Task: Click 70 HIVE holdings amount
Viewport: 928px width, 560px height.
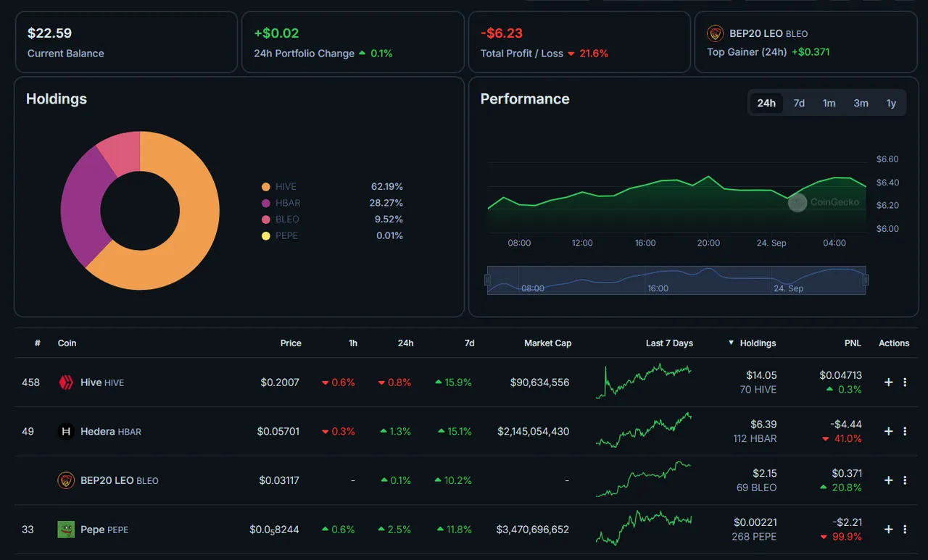Action: point(757,390)
